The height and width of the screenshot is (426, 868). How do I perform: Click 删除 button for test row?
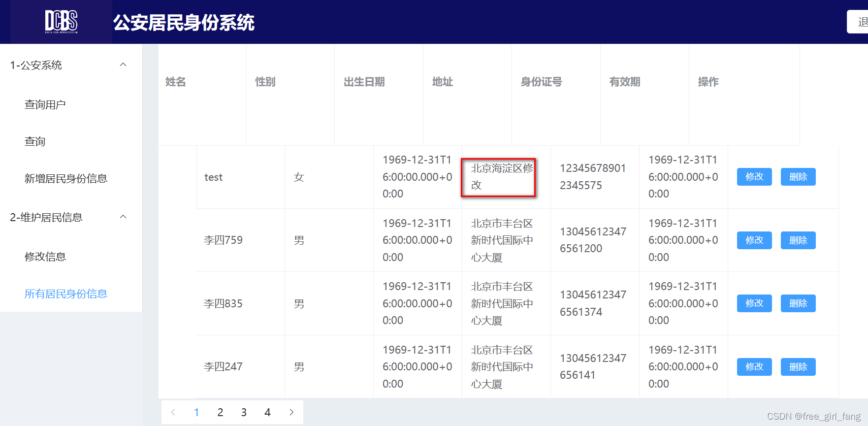pyautogui.click(x=798, y=177)
